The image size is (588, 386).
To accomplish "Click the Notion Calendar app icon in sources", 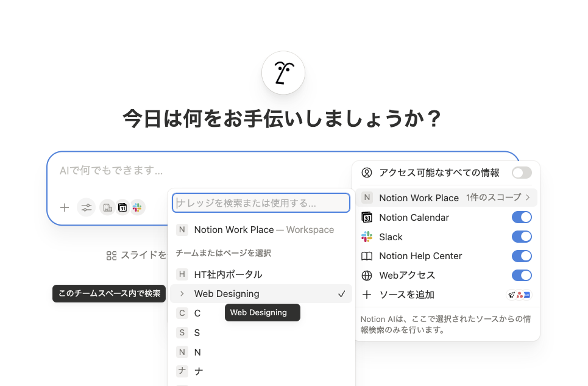I will coord(366,217).
